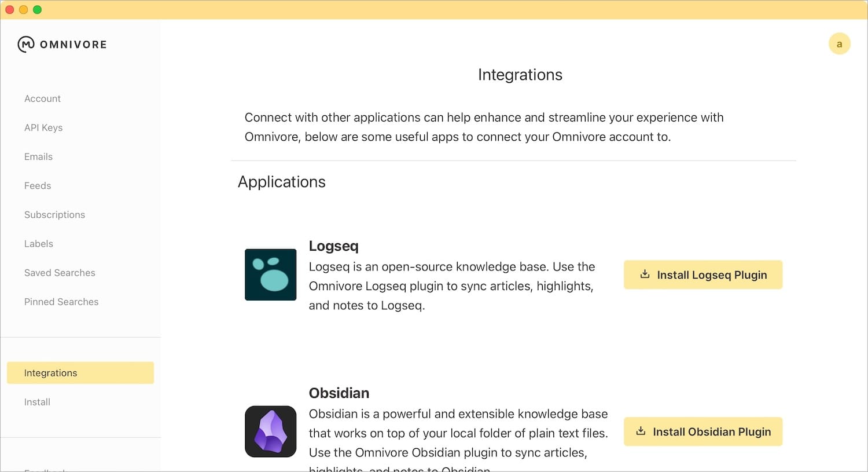Install the Logseq Plugin

pos(703,275)
